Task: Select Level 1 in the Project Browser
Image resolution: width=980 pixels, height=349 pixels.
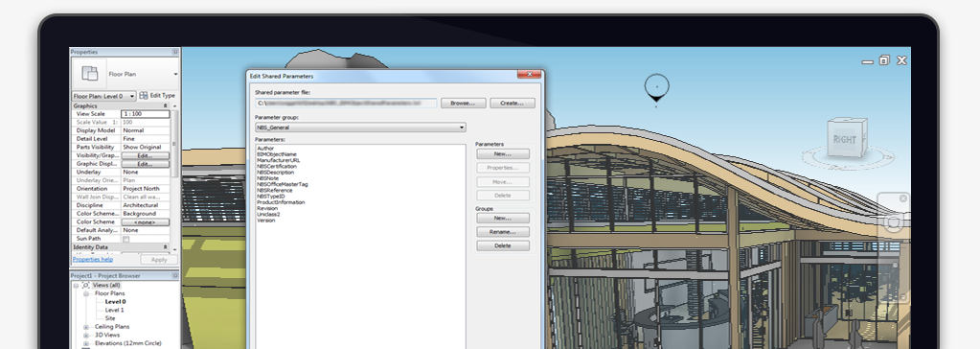Action: click(114, 310)
